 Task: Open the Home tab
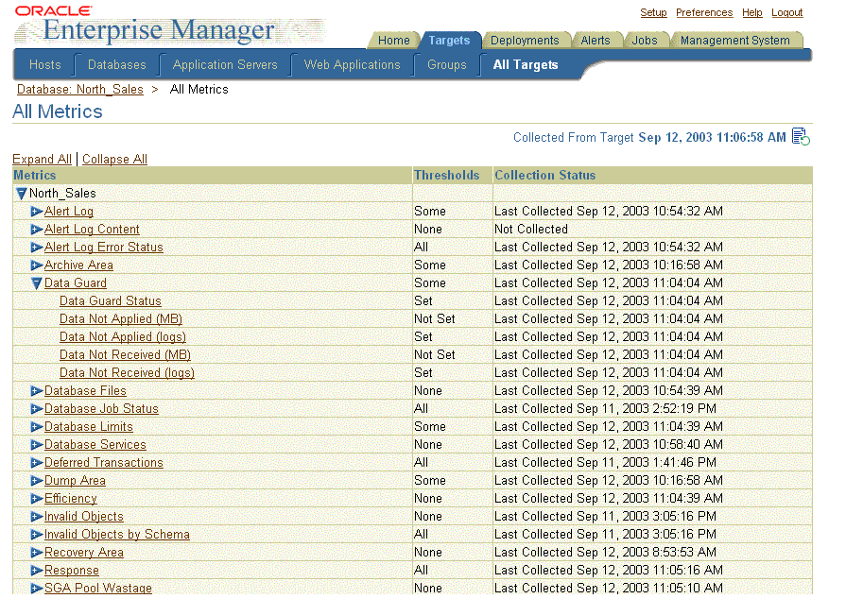tap(393, 41)
